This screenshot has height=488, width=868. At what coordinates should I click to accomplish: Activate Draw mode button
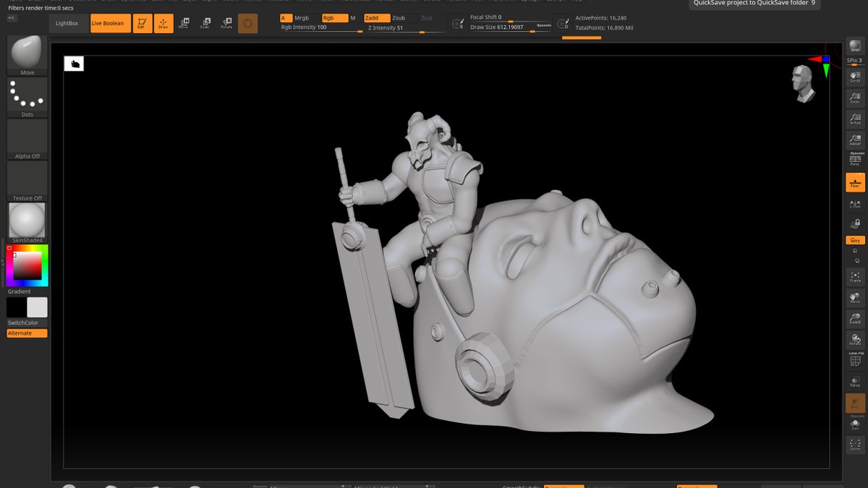pyautogui.click(x=163, y=23)
